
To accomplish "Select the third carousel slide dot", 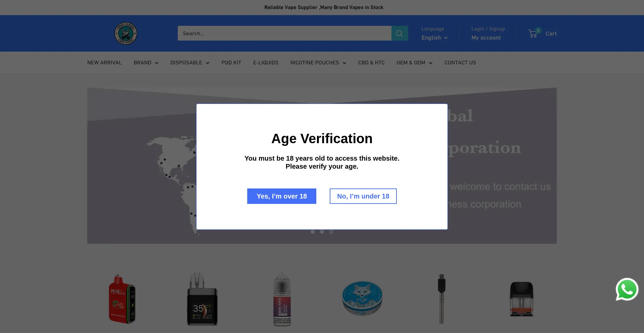I will point(331,232).
